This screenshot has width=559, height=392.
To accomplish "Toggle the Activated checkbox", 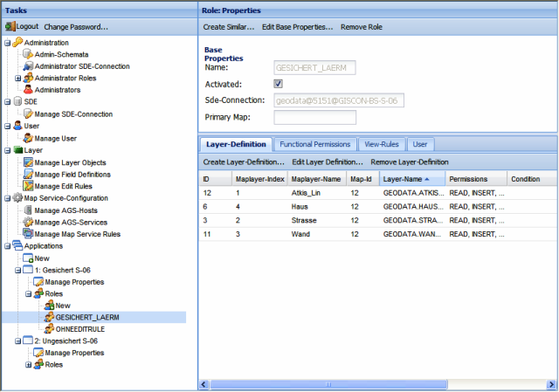I will (x=278, y=84).
